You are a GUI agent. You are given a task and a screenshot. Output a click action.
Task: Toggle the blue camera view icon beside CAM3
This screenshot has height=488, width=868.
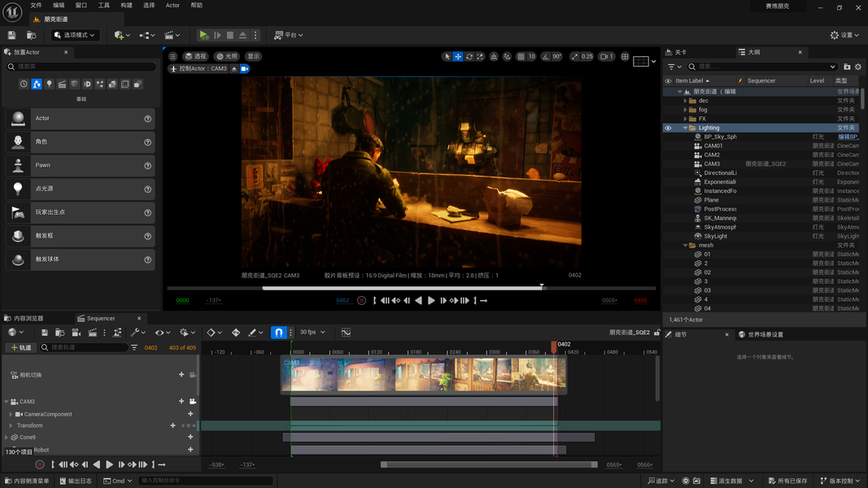click(245, 68)
